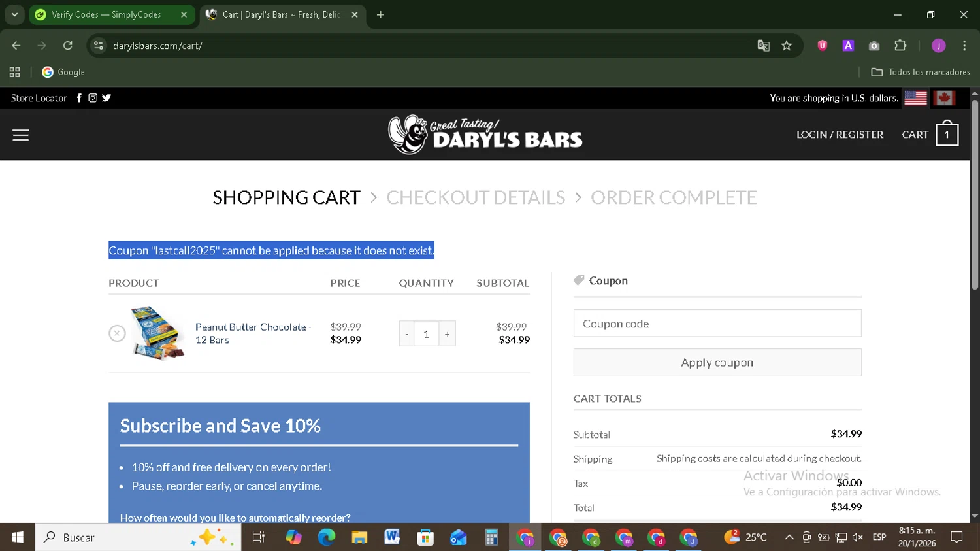This screenshot has height=551, width=980.
Task: Close the Cart Daryl's Bars tab
Action: 355,14
